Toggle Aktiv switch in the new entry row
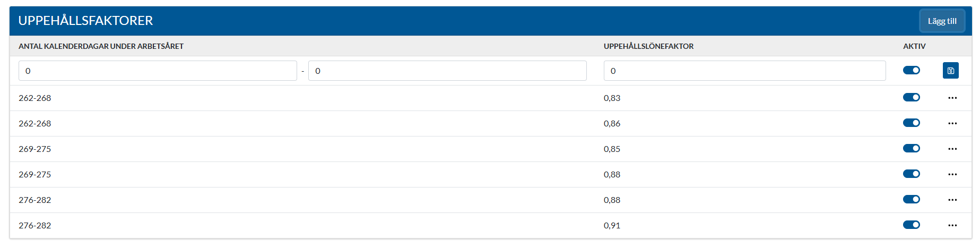 pos(911,70)
